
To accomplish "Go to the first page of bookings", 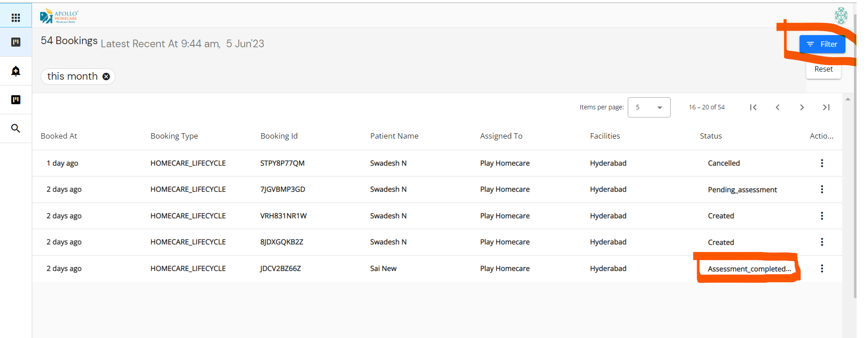I will coord(753,107).
